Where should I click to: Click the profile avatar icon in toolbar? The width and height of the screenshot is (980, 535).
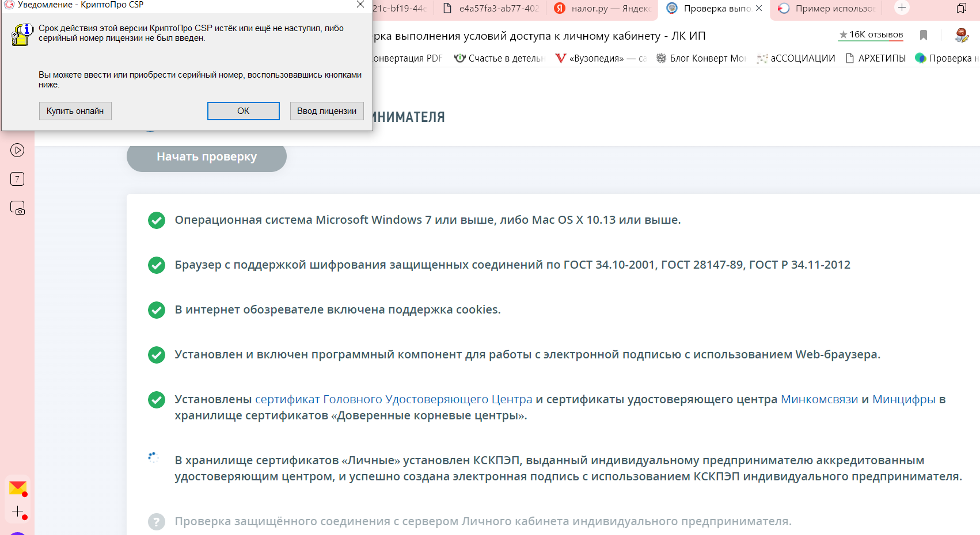(962, 35)
